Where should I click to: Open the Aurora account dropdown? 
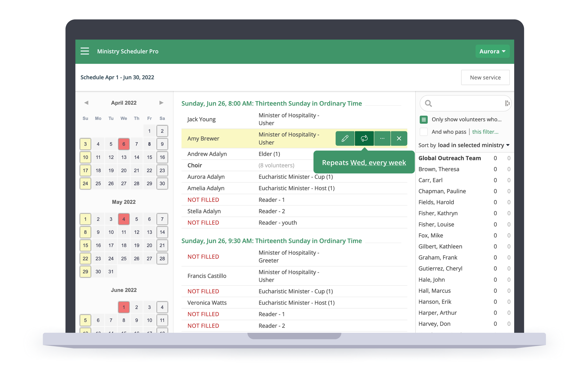pyautogui.click(x=492, y=51)
